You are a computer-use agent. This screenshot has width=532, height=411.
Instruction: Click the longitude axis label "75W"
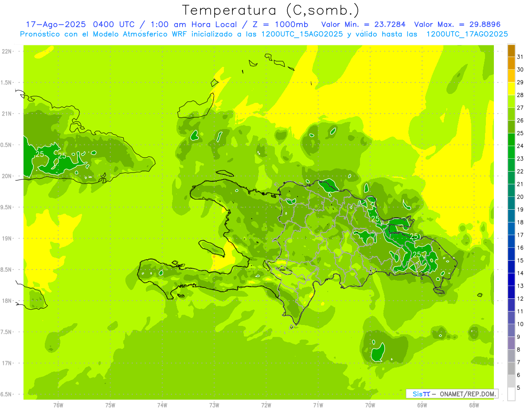click(110, 405)
